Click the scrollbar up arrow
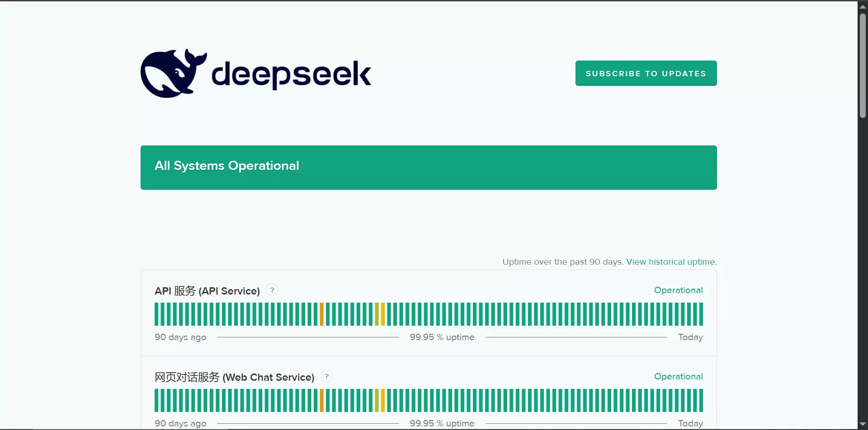 coord(863,6)
